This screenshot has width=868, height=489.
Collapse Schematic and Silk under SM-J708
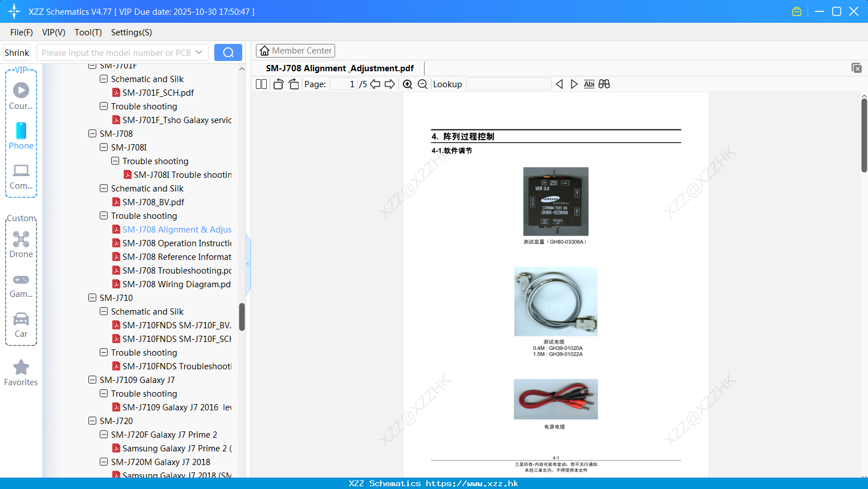(x=104, y=188)
